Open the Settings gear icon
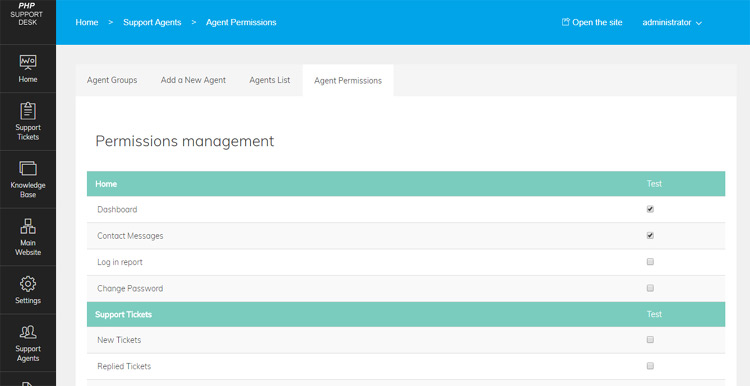The image size is (750, 386). (28, 284)
